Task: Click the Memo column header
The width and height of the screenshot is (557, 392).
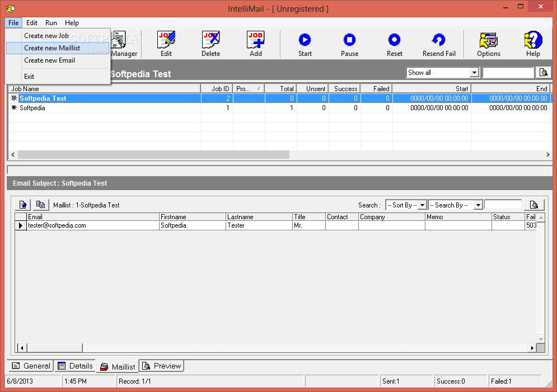Action: pos(458,217)
